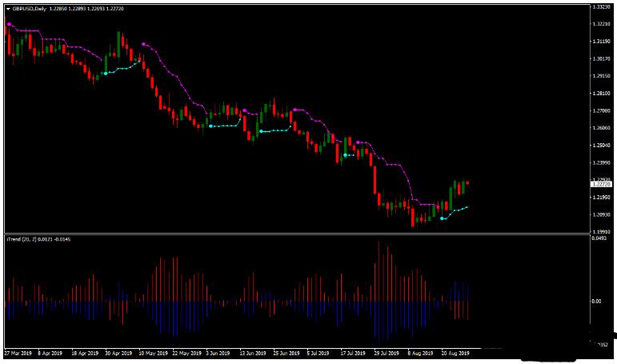Image resolution: width=617 pixels, height=364 pixels.
Task: Click the 30 Apr 2019 date label
Action: coord(118,354)
